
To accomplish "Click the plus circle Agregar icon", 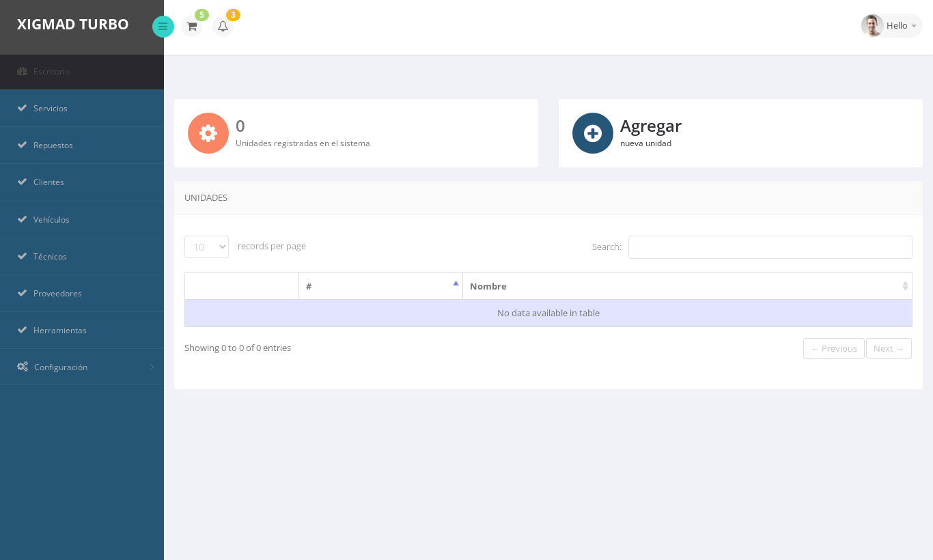I will click(x=593, y=133).
